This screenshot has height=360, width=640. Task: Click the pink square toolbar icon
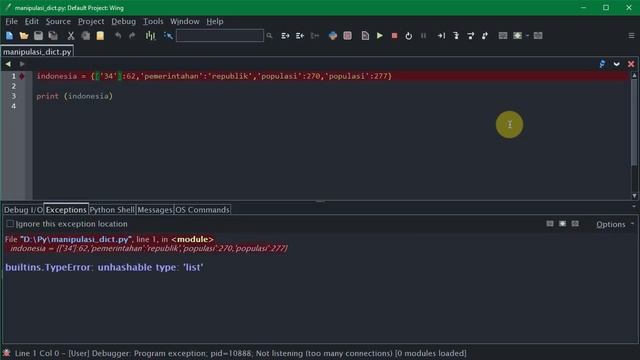tap(347, 36)
